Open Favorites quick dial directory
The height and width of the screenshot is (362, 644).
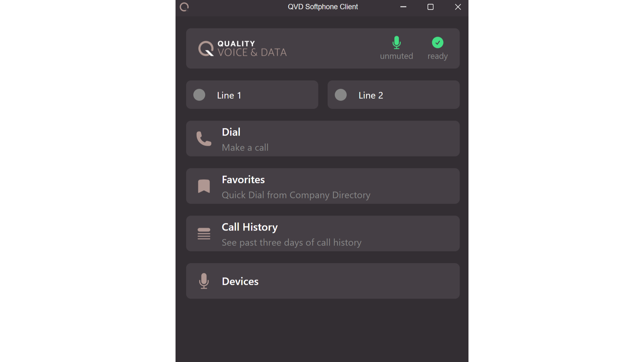coord(323,186)
